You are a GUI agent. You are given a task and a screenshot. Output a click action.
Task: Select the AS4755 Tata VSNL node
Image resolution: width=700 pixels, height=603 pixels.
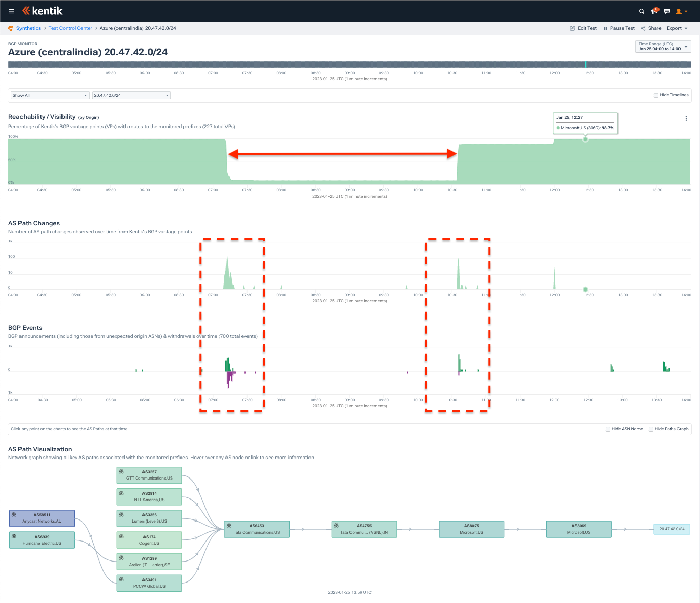364,529
